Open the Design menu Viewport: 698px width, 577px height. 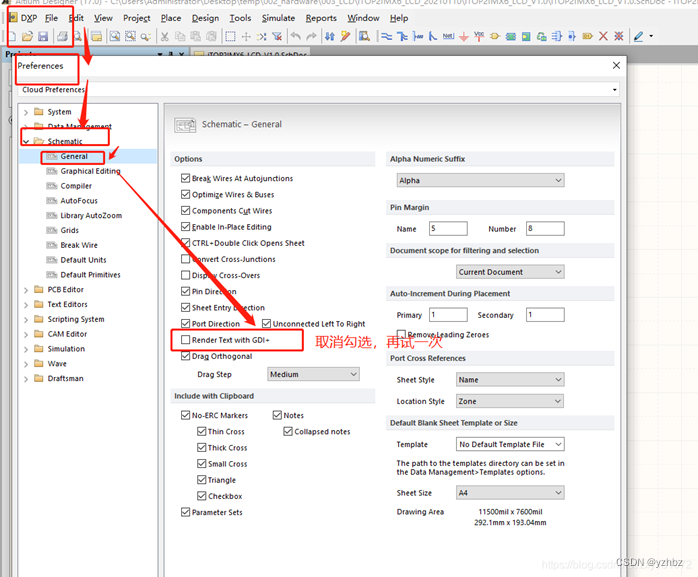205,18
